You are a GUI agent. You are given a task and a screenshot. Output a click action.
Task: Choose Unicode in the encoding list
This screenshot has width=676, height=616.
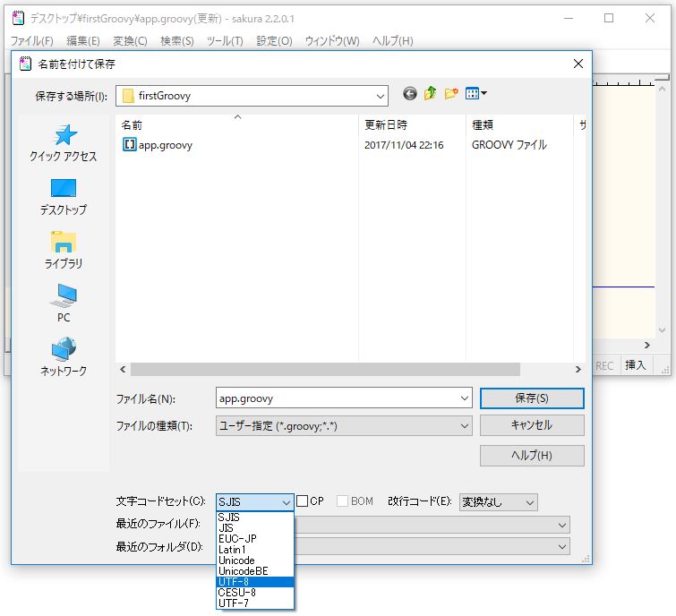(x=255, y=560)
